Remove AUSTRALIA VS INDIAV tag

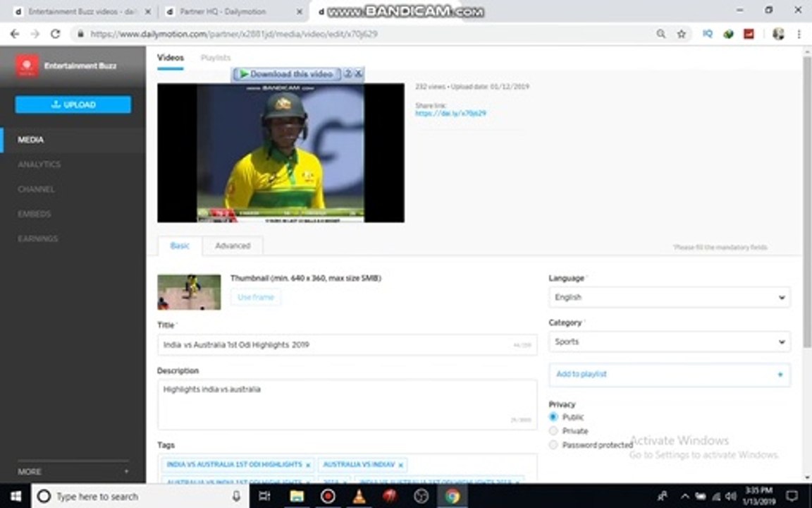[401, 465]
